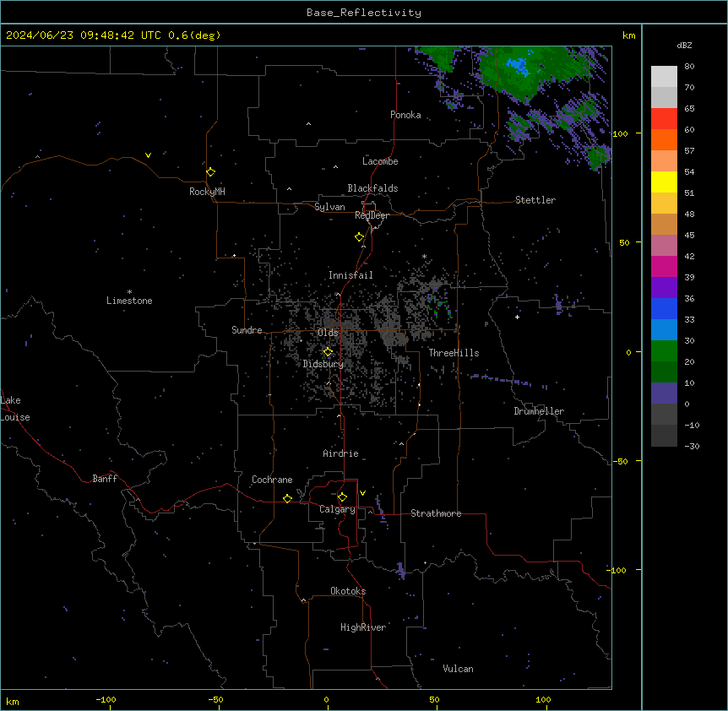Click the RedDeer city label
Viewport: 728px width, 711px height.
(372, 215)
